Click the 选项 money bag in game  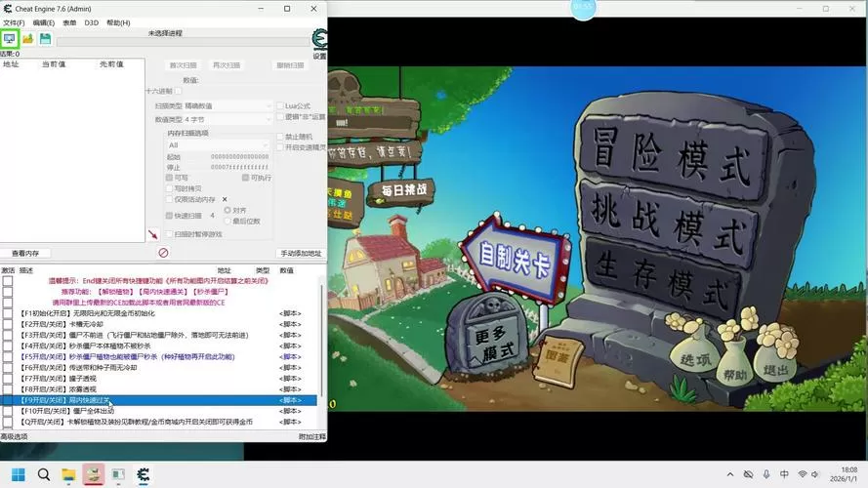coord(695,354)
